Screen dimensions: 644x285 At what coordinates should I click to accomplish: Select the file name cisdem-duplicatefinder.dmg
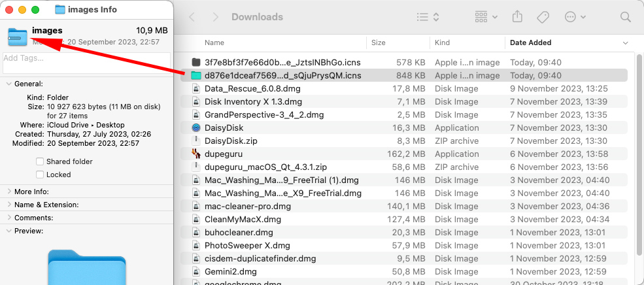[260, 259]
